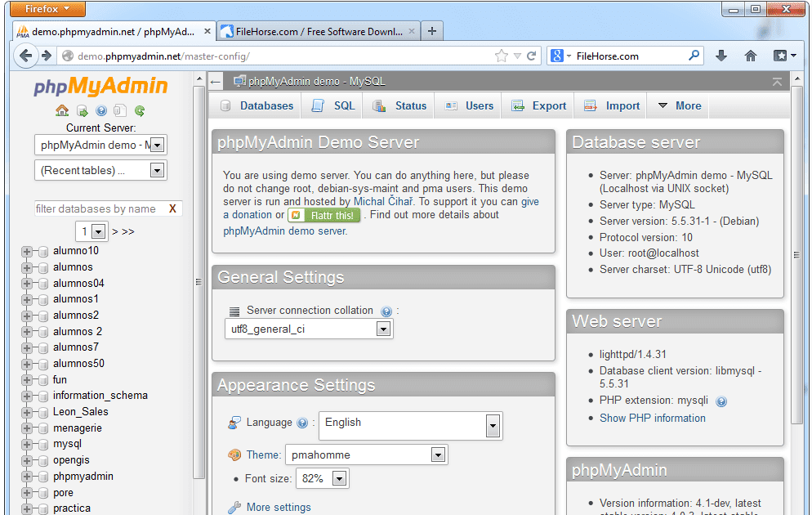The width and height of the screenshot is (812, 515).
Task: Expand alumno10 database tree node
Action: pos(26,252)
